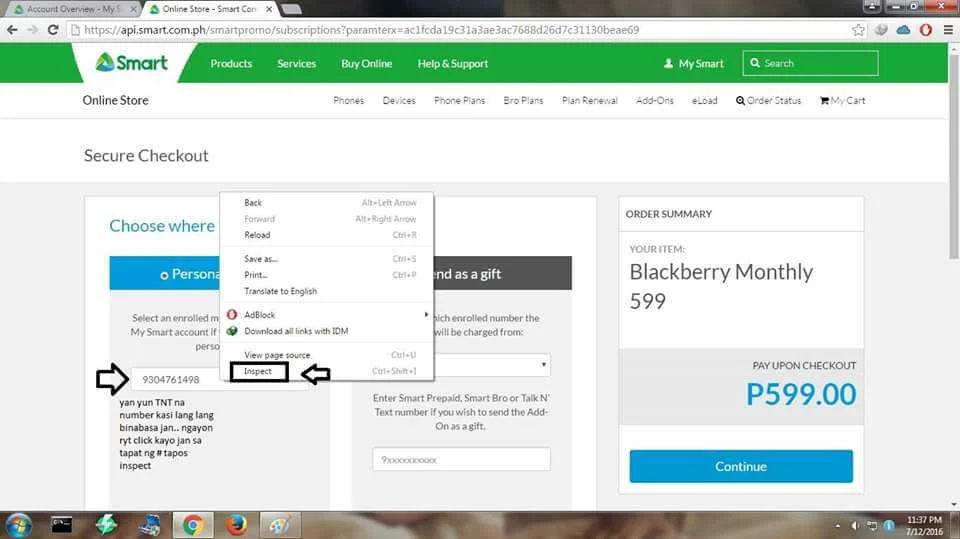Select the Personal radio option
Screen dimensions: 960x539
(x=164, y=275)
